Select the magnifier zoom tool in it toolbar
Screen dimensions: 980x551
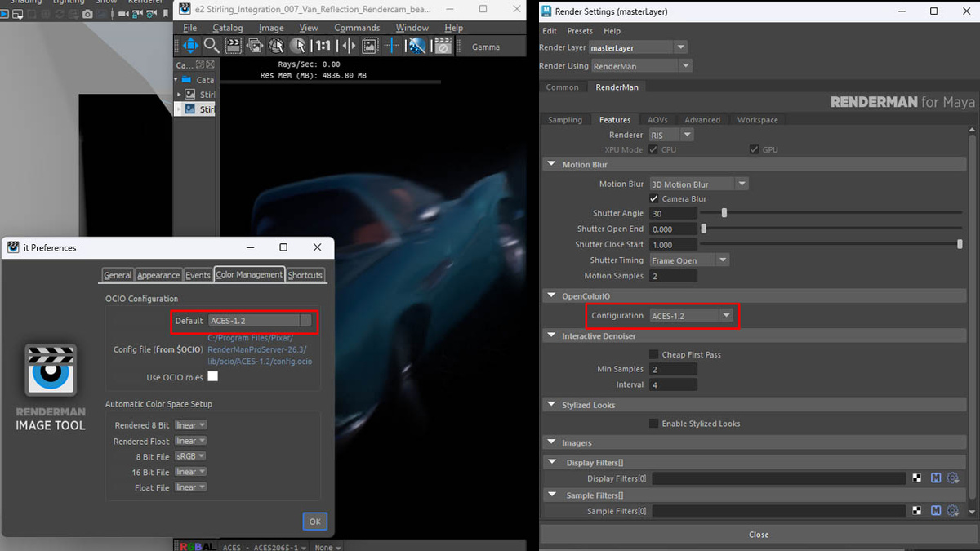212,47
